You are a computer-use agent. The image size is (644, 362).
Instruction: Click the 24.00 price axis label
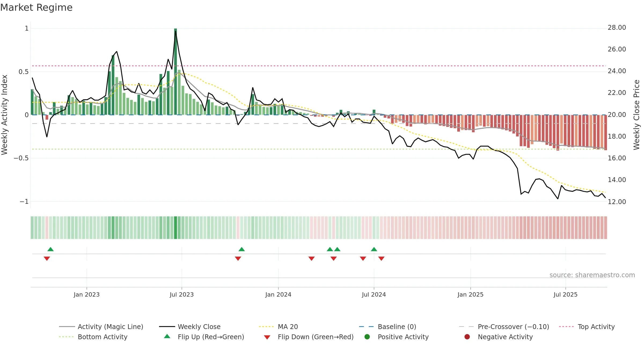pyautogui.click(x=617, y=71)
